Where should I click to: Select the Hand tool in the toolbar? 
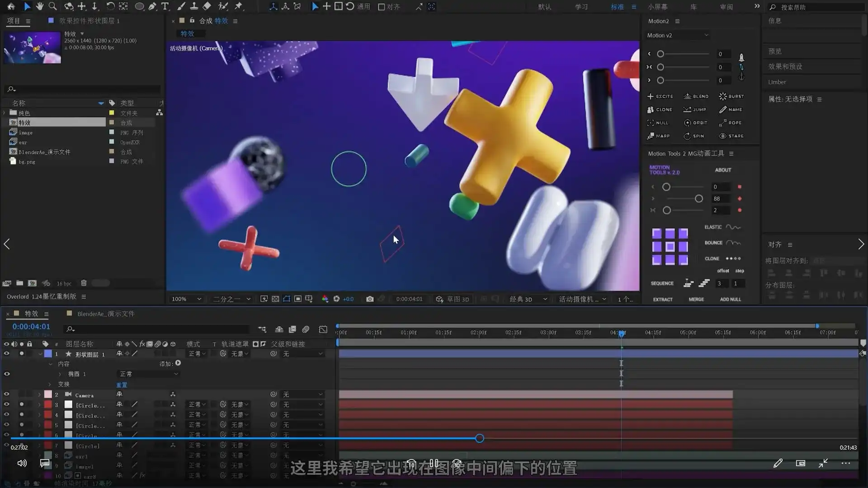[40, 7]
